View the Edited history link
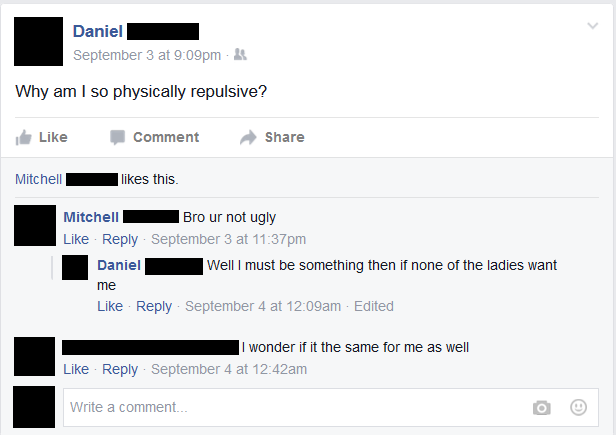This screenshot has width=616, height=435. coord(374,306)
